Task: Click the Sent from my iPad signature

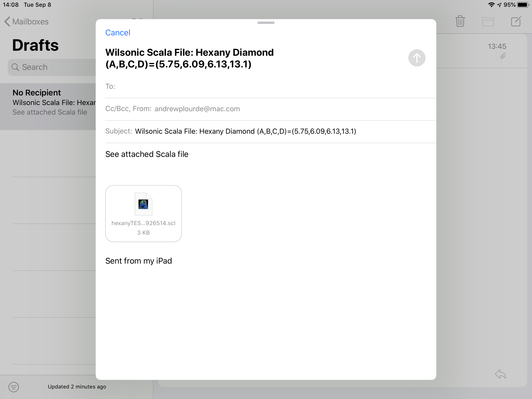Action: point(139,261)
